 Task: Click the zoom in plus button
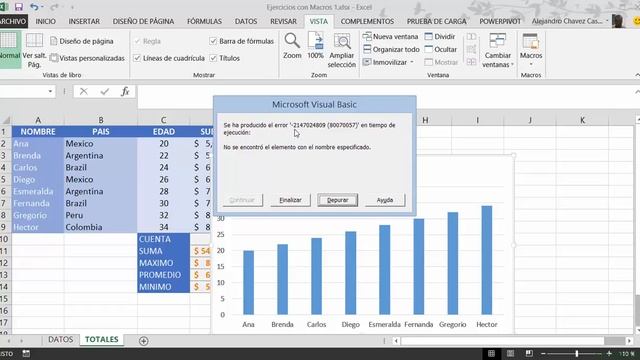click(609, 354)
